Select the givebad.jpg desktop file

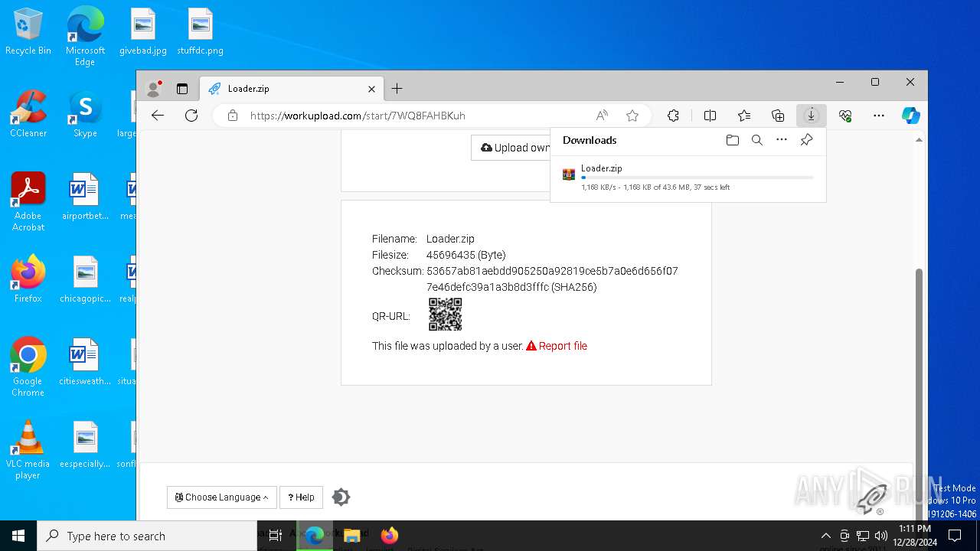143,31
